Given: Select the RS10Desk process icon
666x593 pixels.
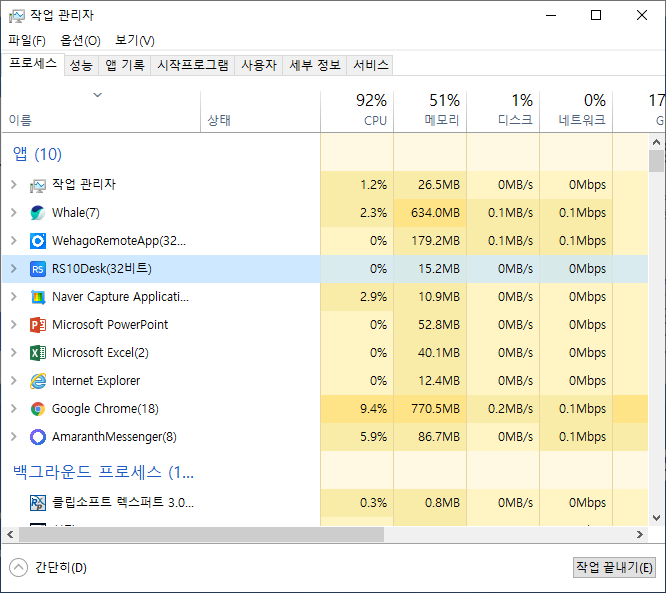Looking at the screenshot, I should (38, 269).
